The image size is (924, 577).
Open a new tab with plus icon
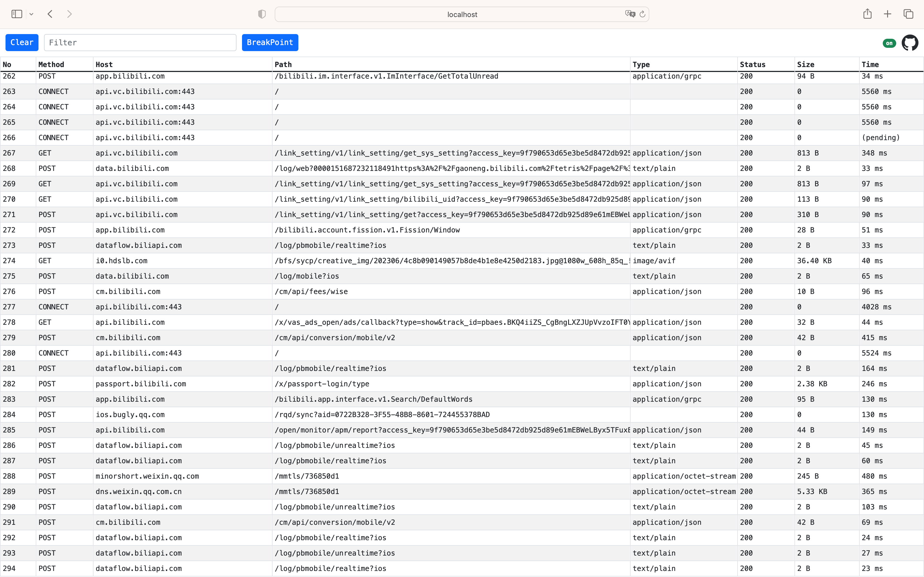click(887, 14)
